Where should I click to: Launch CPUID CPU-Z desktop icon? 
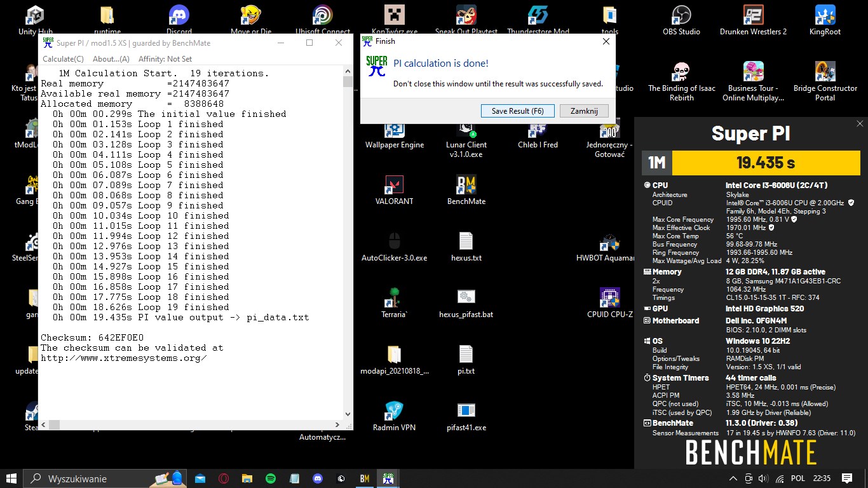610,303
